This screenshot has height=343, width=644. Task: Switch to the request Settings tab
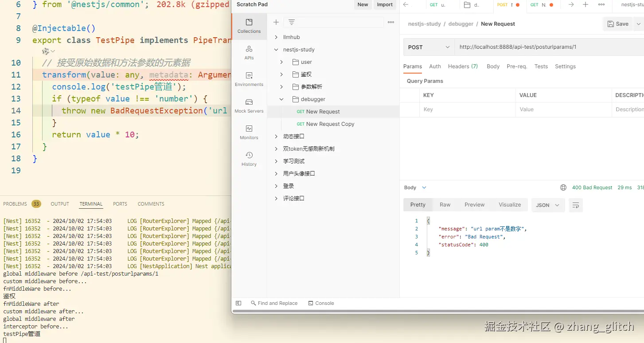pyautogui.click(x=565, y=66)
